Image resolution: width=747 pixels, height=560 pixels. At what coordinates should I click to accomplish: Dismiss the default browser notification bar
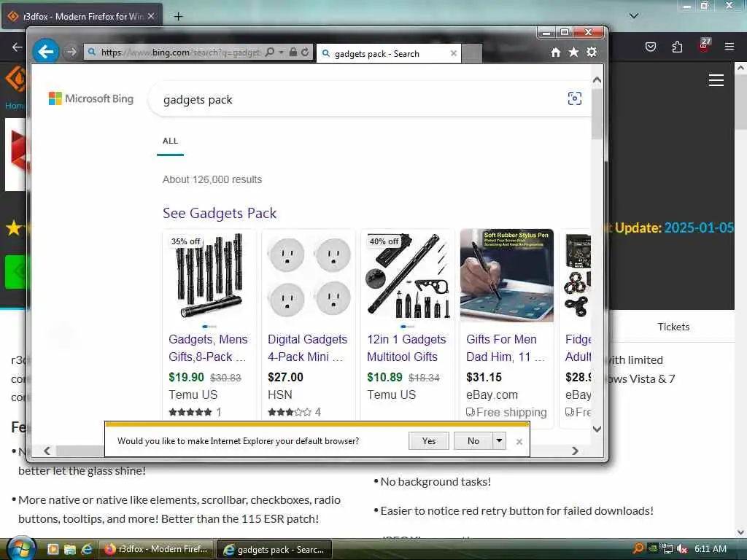tap(519, 442)
